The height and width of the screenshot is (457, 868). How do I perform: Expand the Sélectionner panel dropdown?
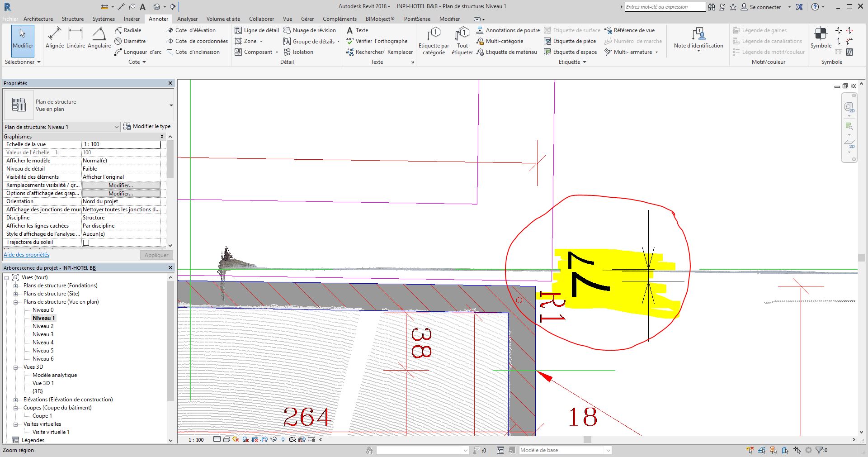(x=23, y=62)
